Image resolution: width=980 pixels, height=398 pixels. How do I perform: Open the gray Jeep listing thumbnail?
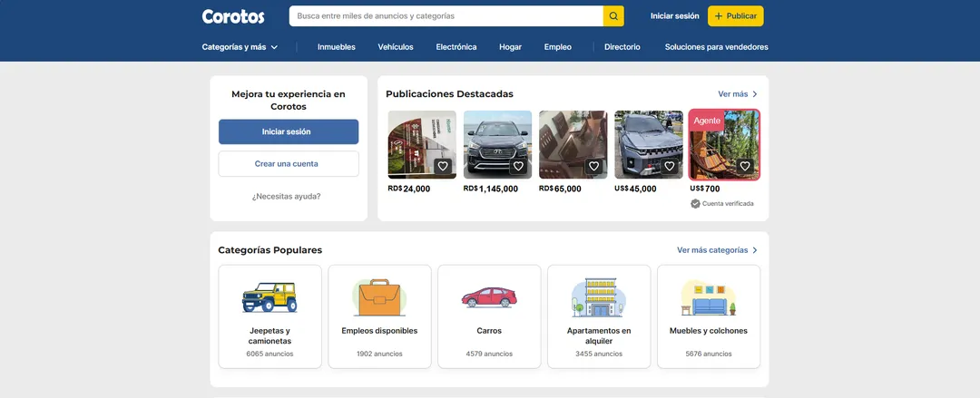tap(649, 145)
